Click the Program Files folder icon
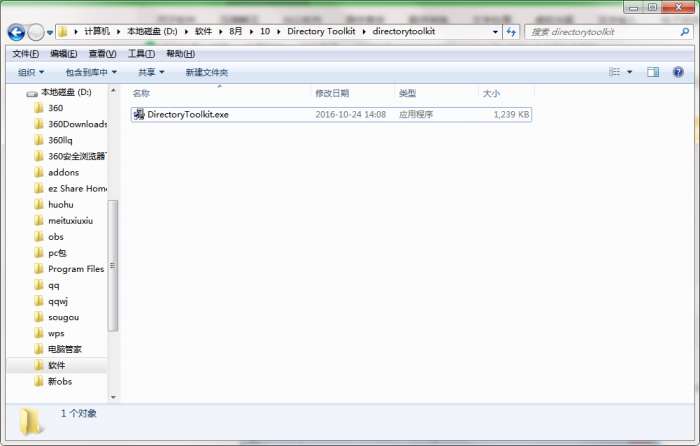 click(39, 269)
